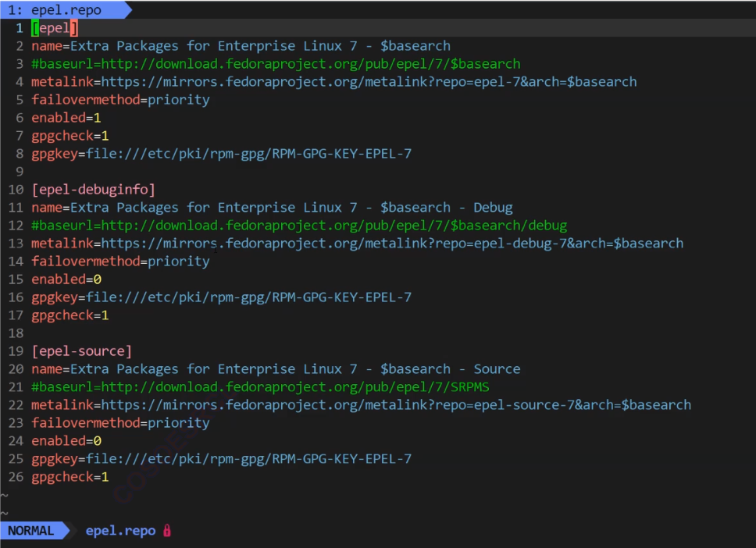Viewport: 756px width, 548px height.
Task: Click the name line ending with Debug
Action: [x=272, y=207]
